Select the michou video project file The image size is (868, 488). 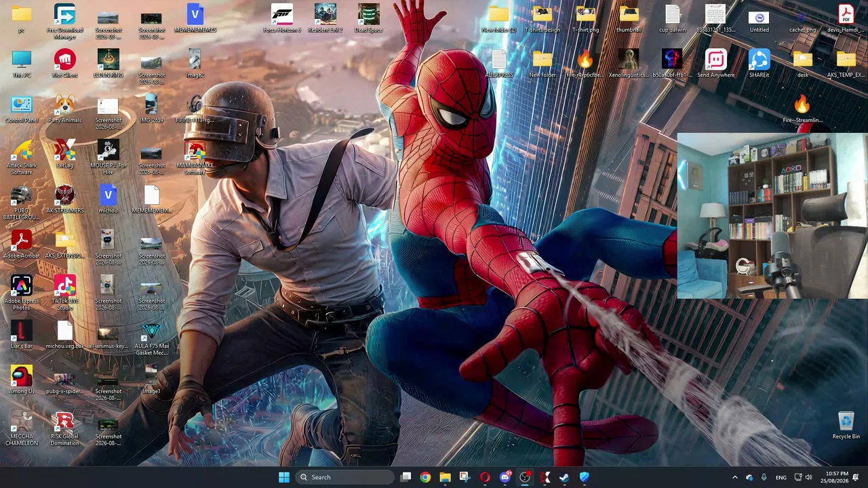108,200
